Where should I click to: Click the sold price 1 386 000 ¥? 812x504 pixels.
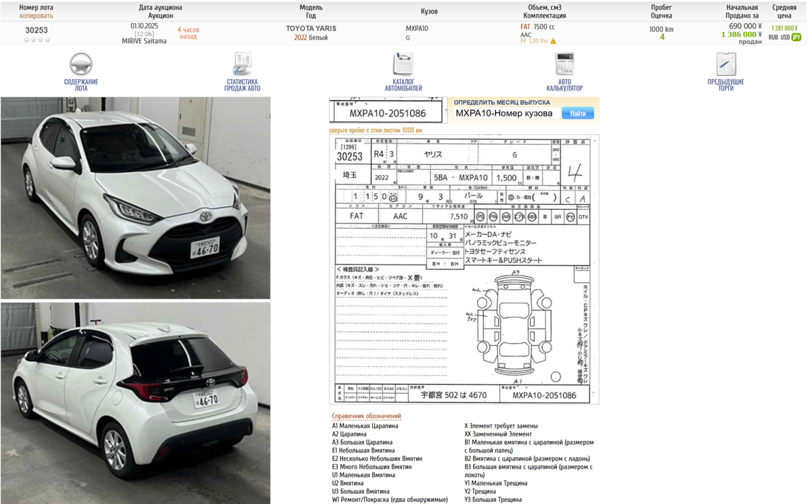coord(742,34)
